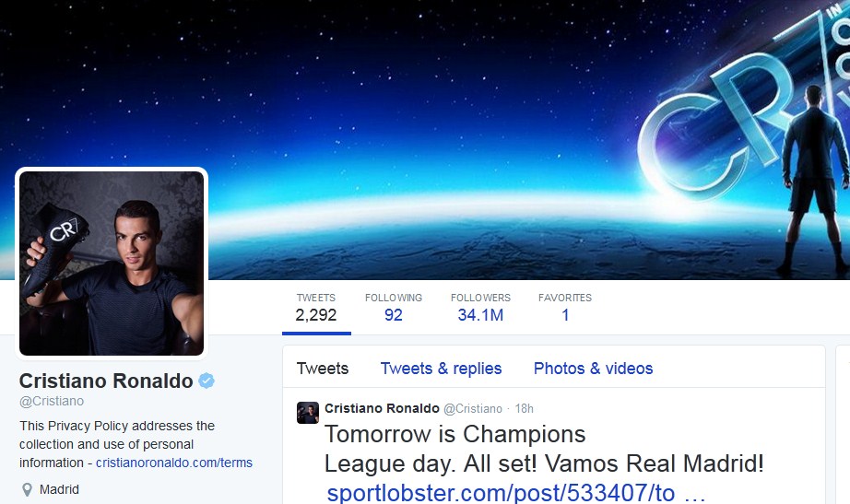The width and height of the screenshot is (850, 504).
Task: View the Following 92 list
Action: (x=394, y=307)
